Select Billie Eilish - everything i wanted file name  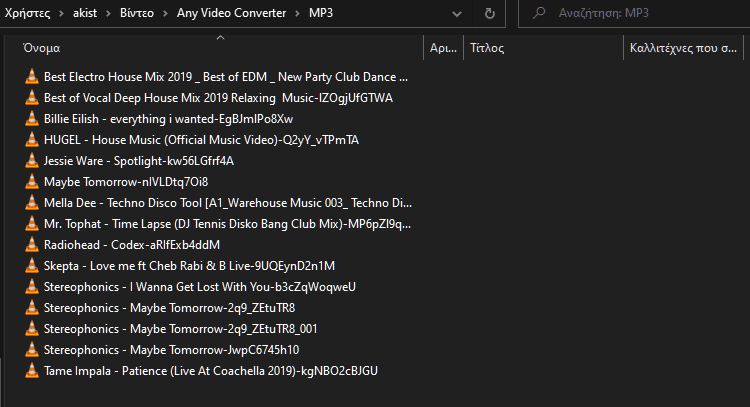168,119
